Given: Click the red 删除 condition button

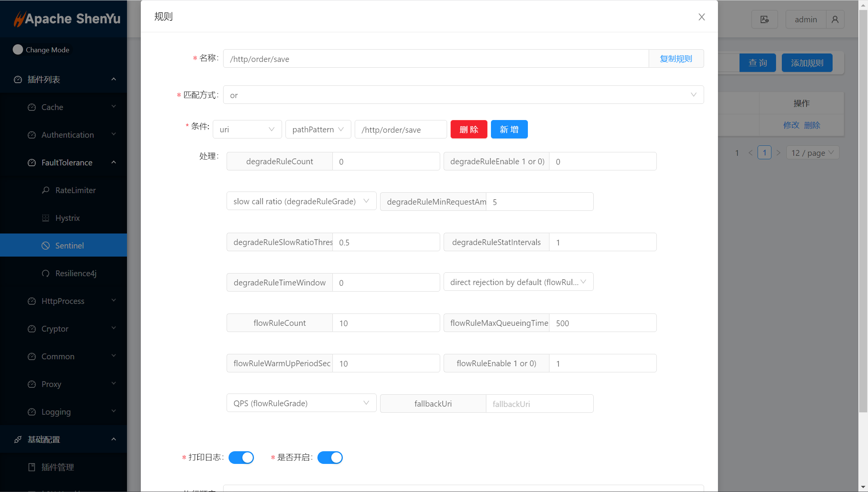Looking at the screenshot, I should click(x=469, y=129).
